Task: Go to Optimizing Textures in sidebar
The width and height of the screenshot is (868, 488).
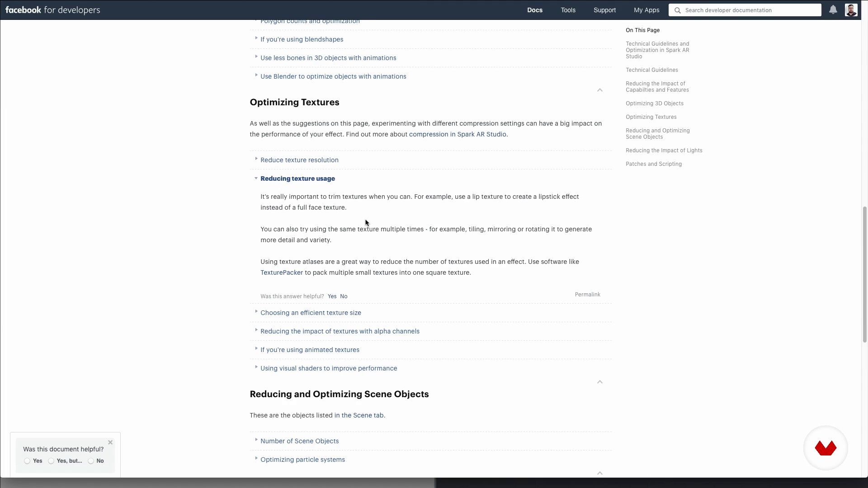Action: [x=651, y=117]
